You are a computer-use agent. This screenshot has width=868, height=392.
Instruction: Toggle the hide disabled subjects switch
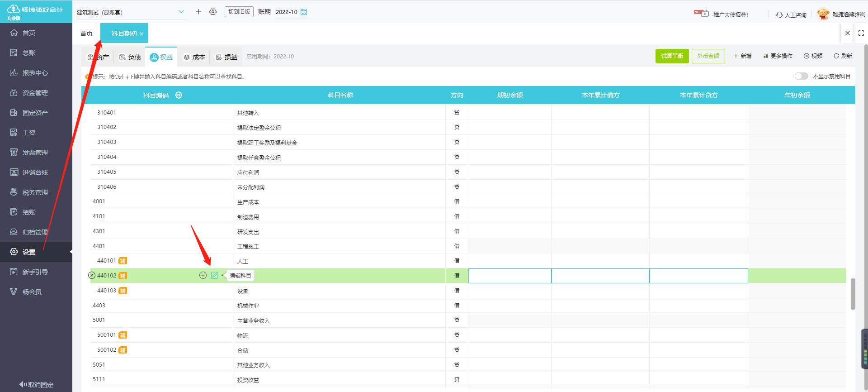point(801,76)
